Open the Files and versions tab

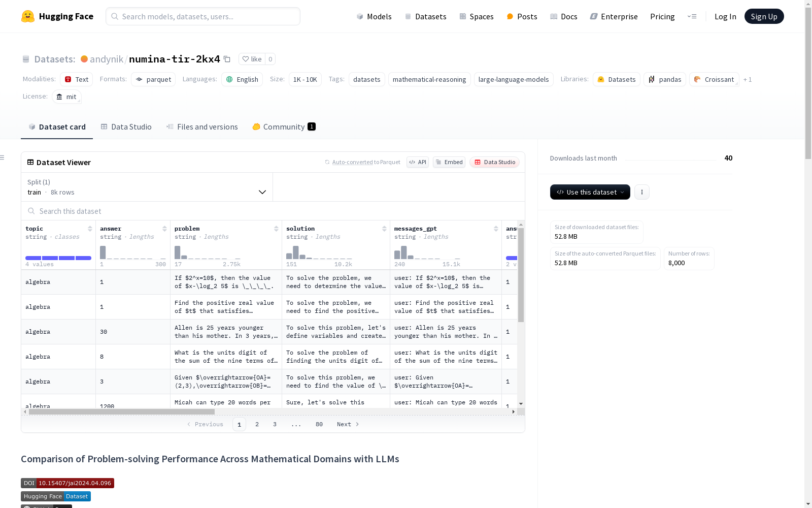tap(202, 127)
